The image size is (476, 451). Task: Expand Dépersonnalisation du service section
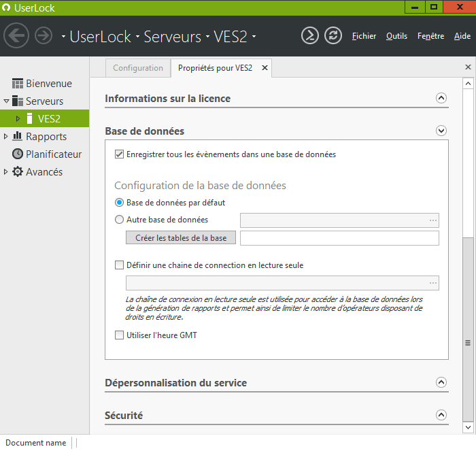(x=441, y=382)
